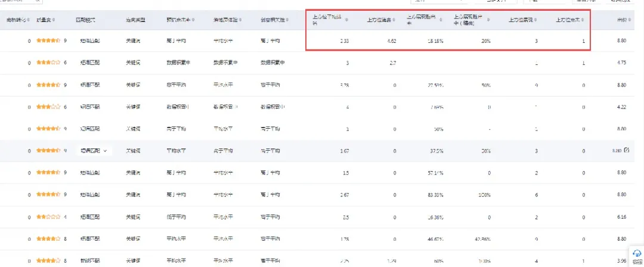Select the 4.75 bid cell
This screenshot has width=644, height=267.
click(621, 63)
